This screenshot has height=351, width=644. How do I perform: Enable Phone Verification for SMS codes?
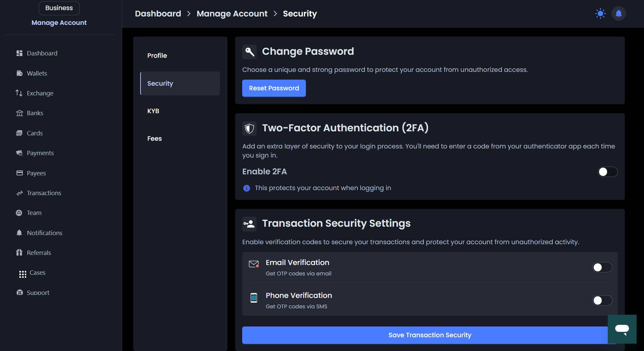click(x=602, y=301)
